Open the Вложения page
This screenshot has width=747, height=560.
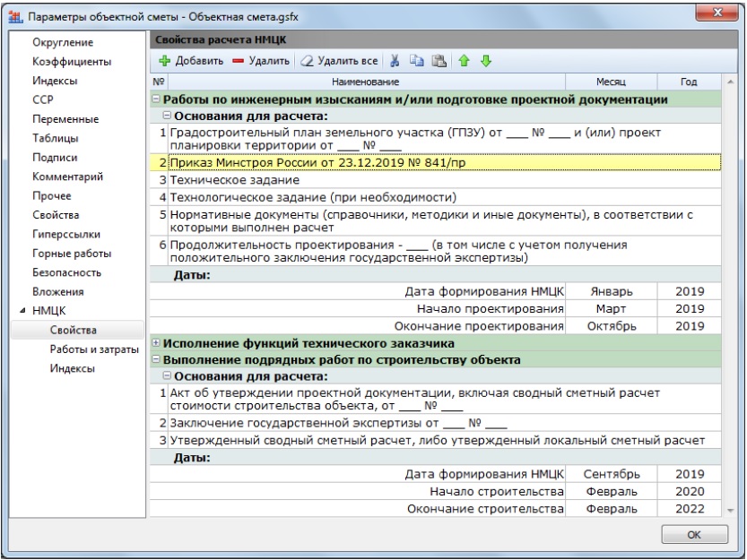coord(58,291)
